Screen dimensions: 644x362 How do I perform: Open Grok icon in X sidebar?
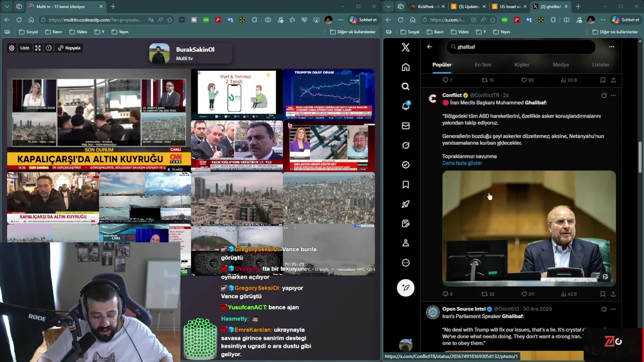[406, 145]
